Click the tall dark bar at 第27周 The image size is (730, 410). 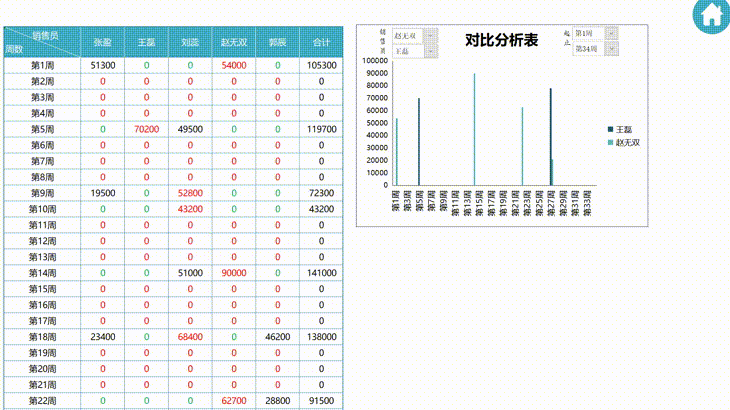click(x=550, y=137)
